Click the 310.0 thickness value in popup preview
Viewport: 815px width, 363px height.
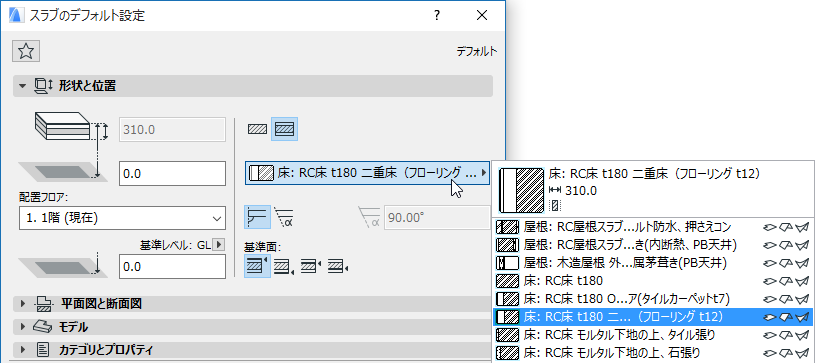pos(581,191)
